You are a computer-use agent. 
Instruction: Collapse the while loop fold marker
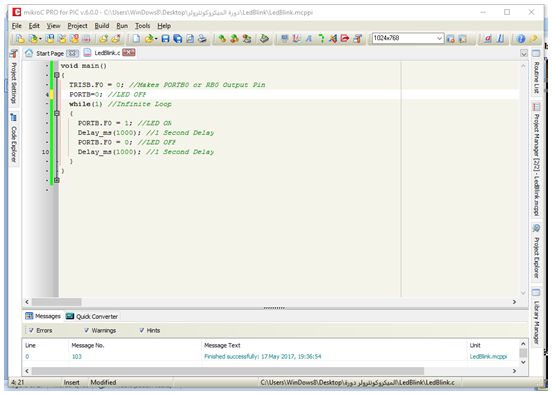(x=57, y=113)
